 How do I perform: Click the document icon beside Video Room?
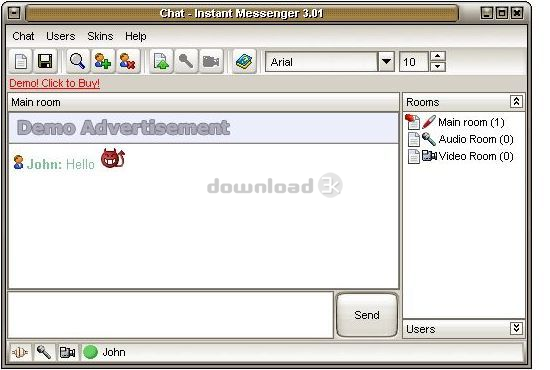414,156
